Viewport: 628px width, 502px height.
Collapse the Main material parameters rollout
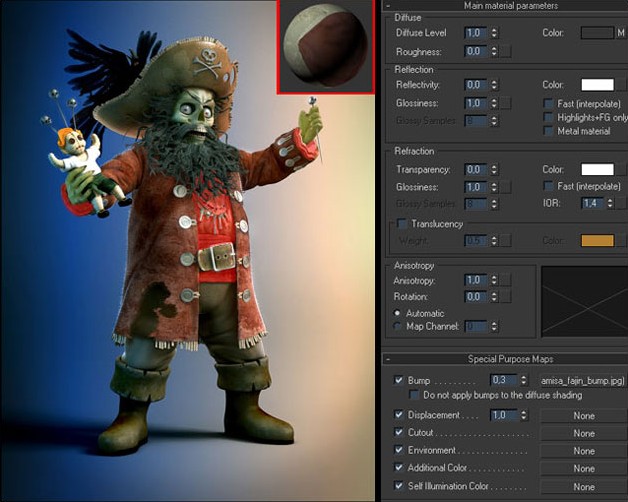pyautogui.click(x=510, y=6)
